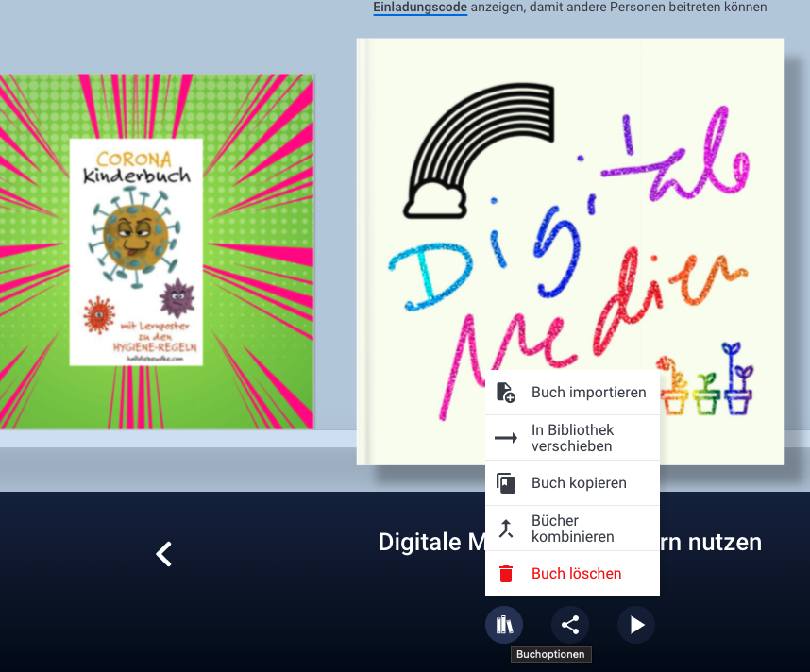Select 'Buch importieren' from the menu
The width and height of the screenshot is (810, 672).
pyautogui.click(x=572, y=393)
